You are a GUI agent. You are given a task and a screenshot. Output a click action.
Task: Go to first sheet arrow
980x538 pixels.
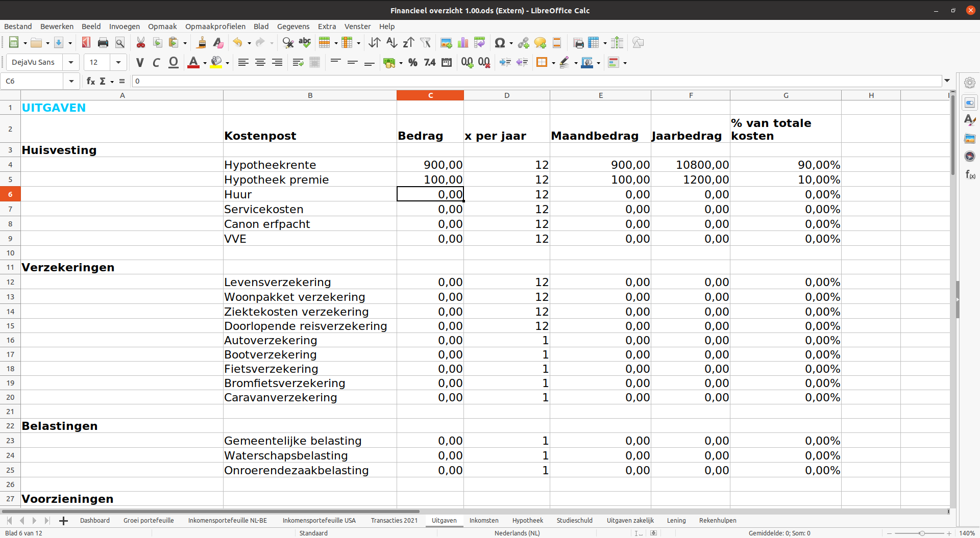click(x=9, y=521)
